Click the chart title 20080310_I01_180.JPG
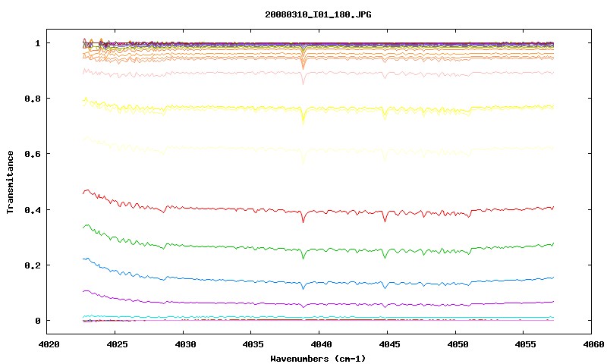 tap(318, 14)
